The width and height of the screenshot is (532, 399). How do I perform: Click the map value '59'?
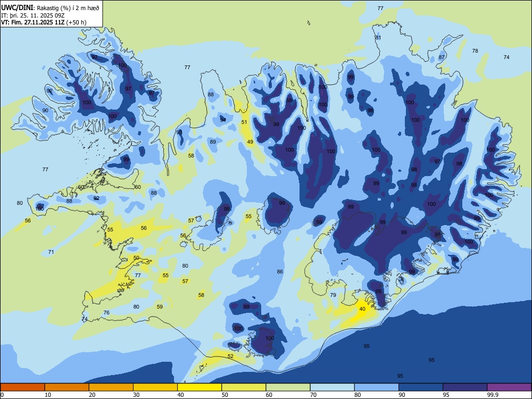coord(160,307)
